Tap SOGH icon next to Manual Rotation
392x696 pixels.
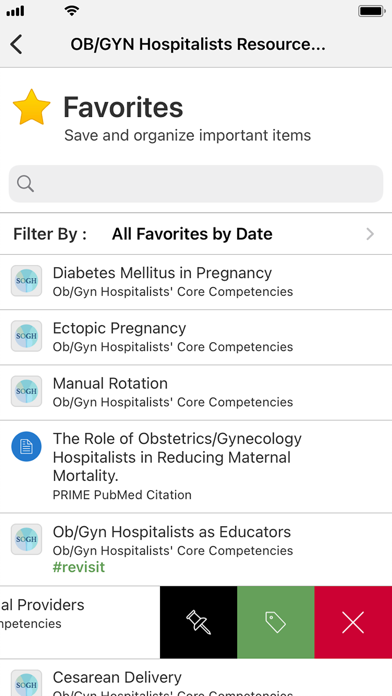click(x=27, y=391)
